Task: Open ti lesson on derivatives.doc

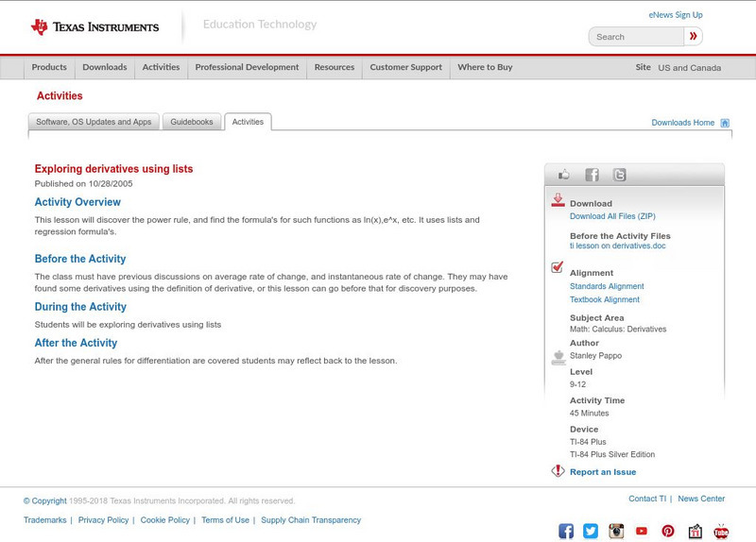Action: 618,246
